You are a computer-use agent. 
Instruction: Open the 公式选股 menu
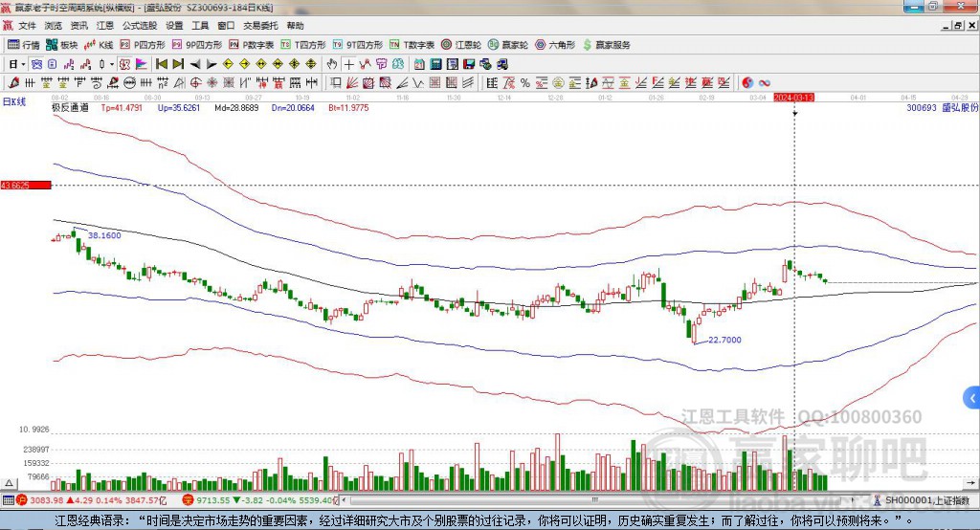[140, 26]
